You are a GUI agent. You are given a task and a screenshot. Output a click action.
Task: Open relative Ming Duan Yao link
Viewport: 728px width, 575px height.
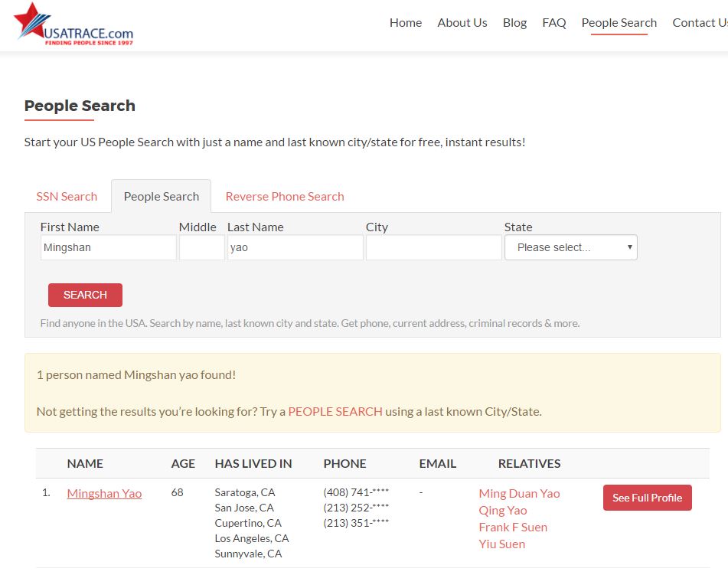[x=519, y=493]
